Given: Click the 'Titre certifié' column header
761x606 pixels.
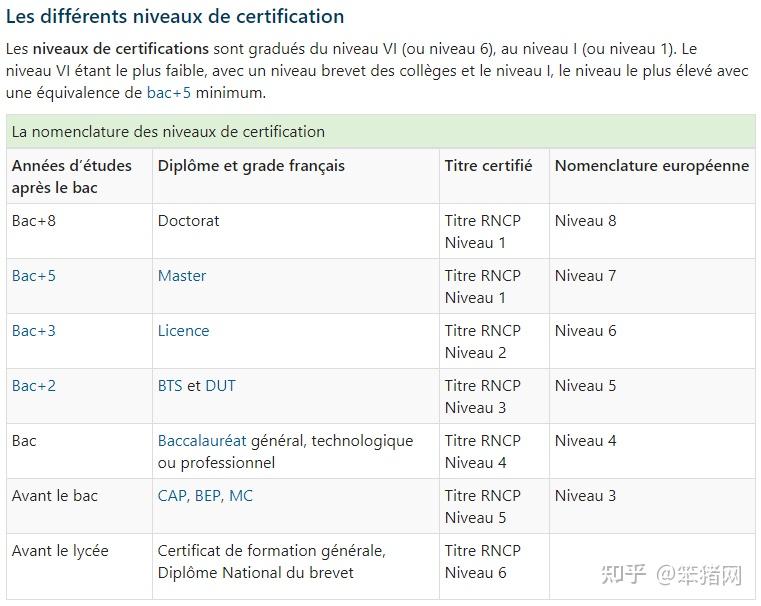Looking at the screenshot, I should [488, 166].
